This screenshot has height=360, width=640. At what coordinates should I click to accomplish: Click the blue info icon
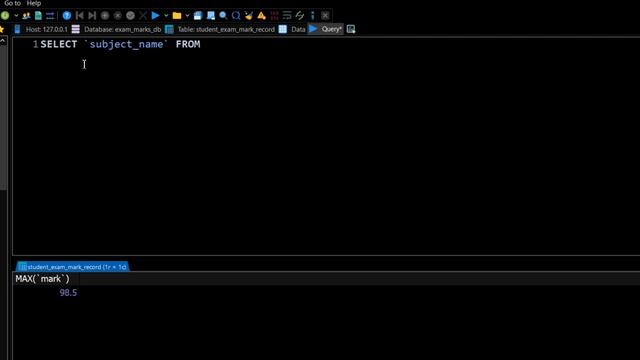pyautogui.click(x=313, y=16)
